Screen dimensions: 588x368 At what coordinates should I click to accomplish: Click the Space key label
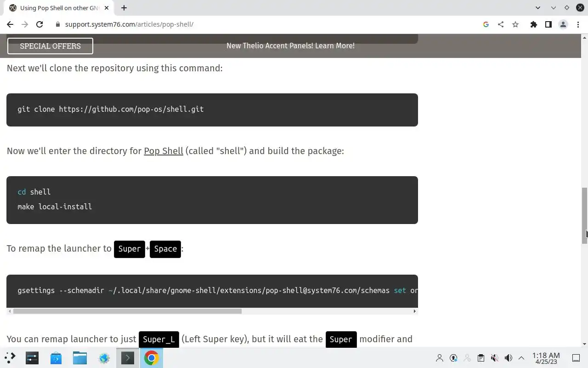(165, 249)
